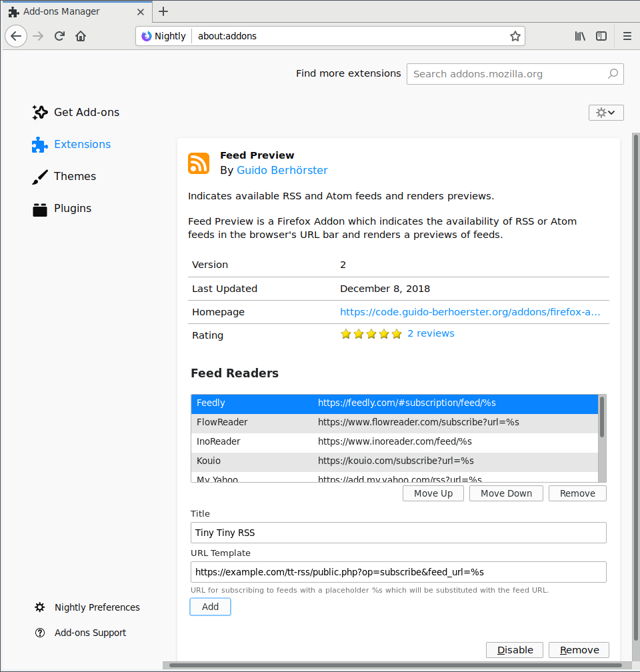Click the Get Add-ons sparkle icon
The image size is (640, 672).
tap(40, 112)
